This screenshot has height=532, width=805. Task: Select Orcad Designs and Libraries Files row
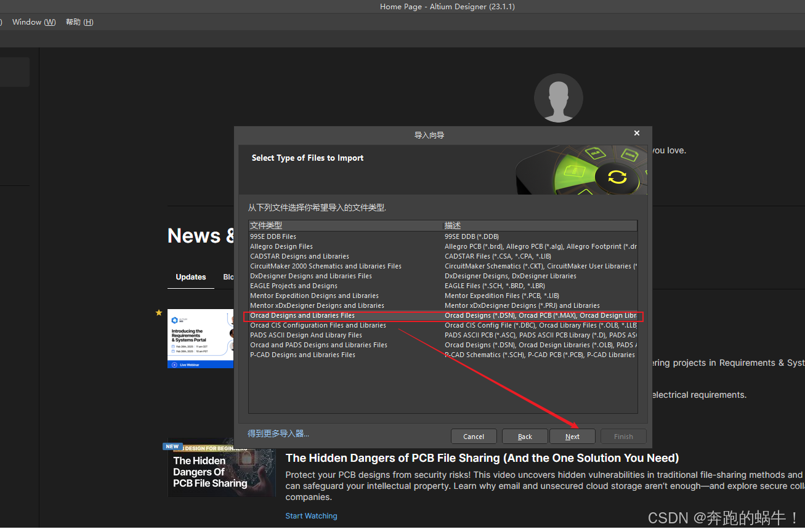pyautogui.click(x=443, y=315)
